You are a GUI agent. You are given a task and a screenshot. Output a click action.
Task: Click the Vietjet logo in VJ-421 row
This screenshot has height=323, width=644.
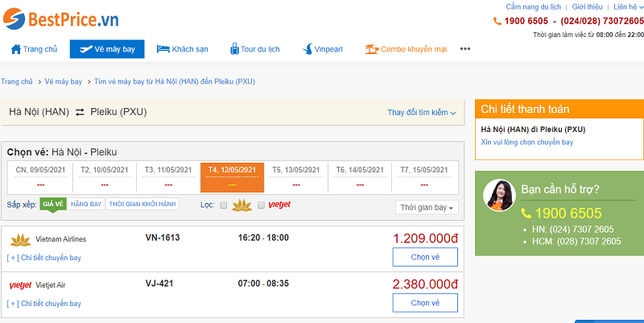(x=20, y=285)
